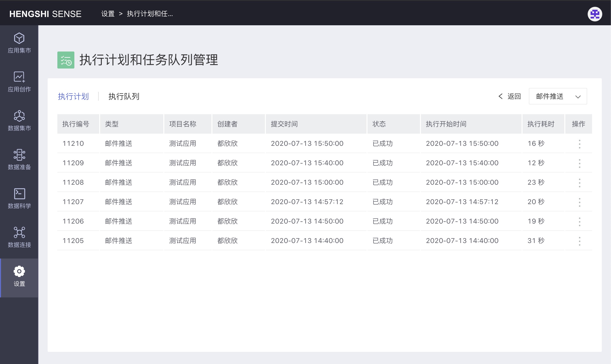Click duration 31 秒 in row 11205
This screenshot has width=611, height=364.
(x=536, y=241)
